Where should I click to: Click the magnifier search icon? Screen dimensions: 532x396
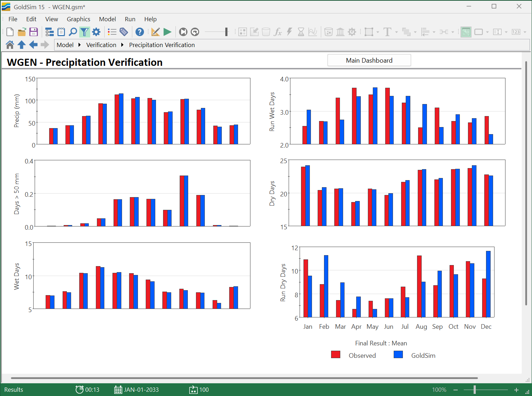pos(73,32)
